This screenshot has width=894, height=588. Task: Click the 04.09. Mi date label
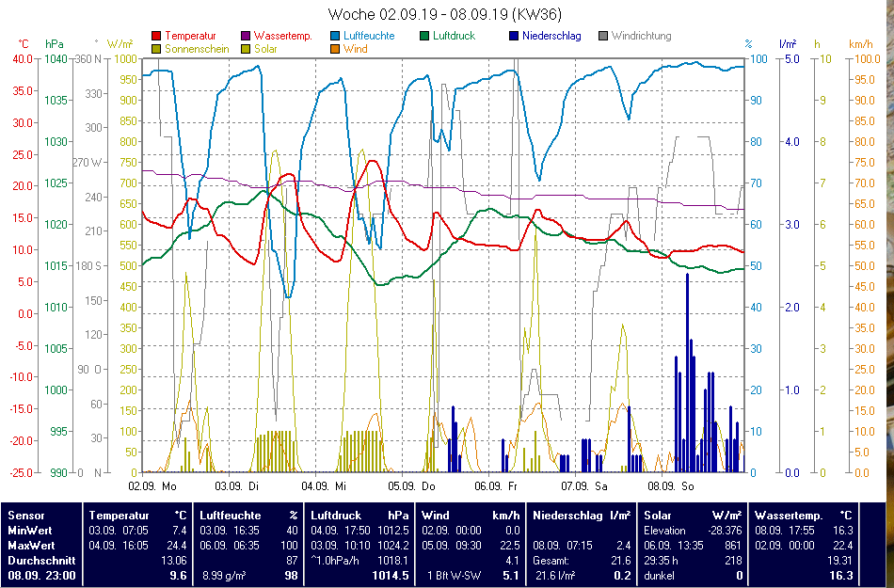pos(324,486)
